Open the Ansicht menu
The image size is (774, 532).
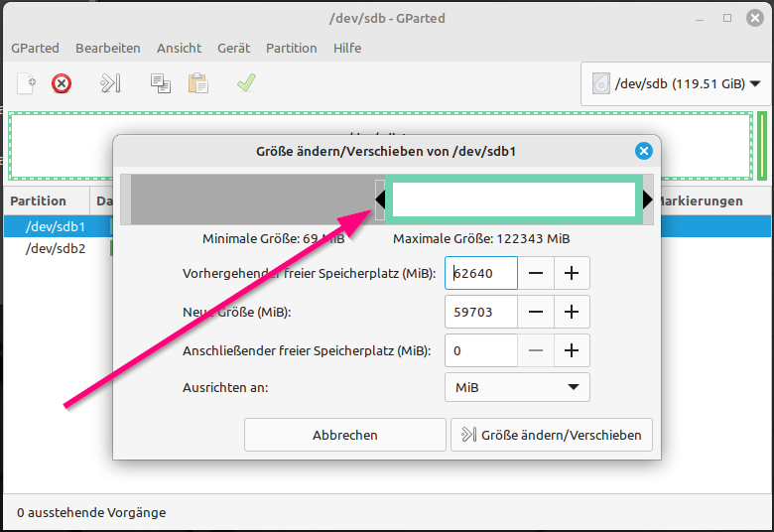point(180,48)
